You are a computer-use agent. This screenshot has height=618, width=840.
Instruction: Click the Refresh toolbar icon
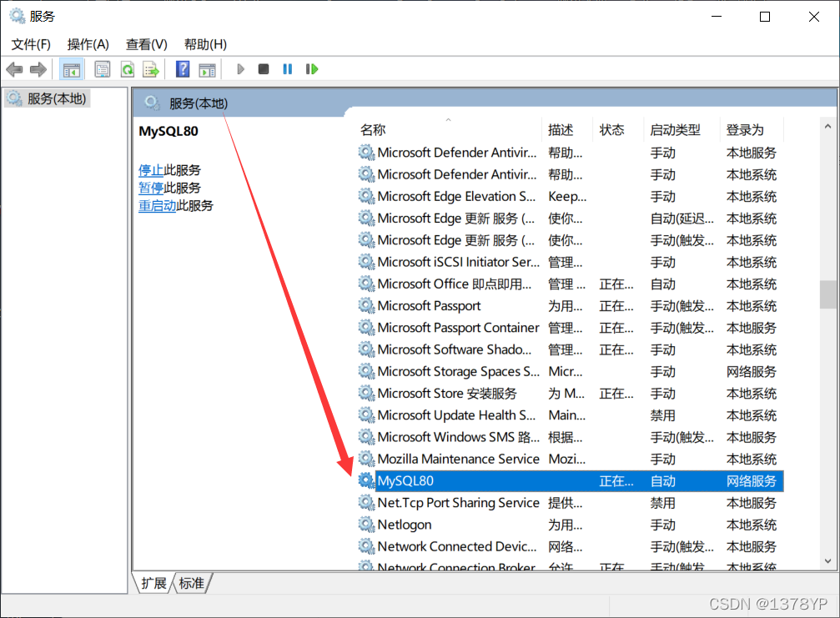click(x=128, y=69)
